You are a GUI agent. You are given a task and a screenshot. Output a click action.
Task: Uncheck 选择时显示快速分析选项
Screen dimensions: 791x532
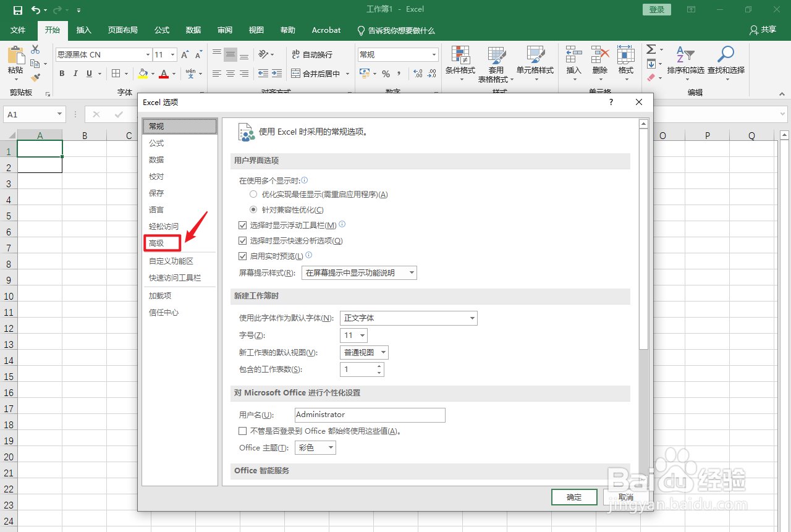coord(242,240)
